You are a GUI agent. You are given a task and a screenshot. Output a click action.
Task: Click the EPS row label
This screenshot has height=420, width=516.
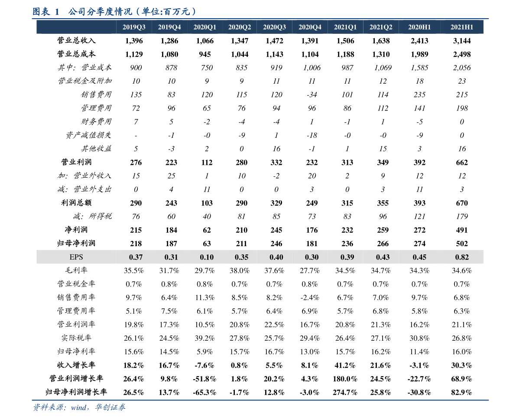click(x=76, y=257)
